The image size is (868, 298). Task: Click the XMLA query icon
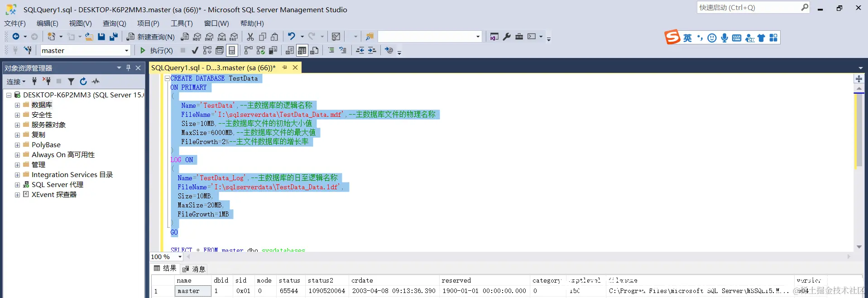click(221, 37)
